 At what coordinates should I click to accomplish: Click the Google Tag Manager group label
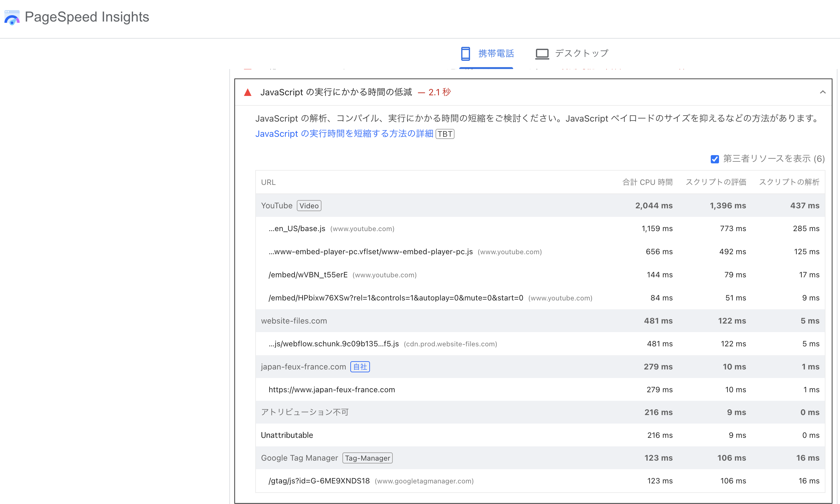coord(299,458)
